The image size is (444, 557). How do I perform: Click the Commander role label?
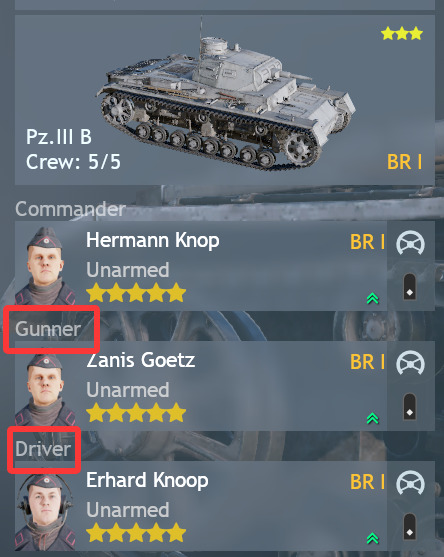(70, 209)
